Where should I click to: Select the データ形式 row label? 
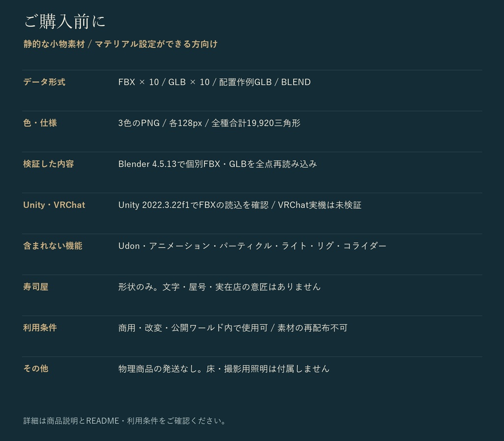(x=44, y=82)
